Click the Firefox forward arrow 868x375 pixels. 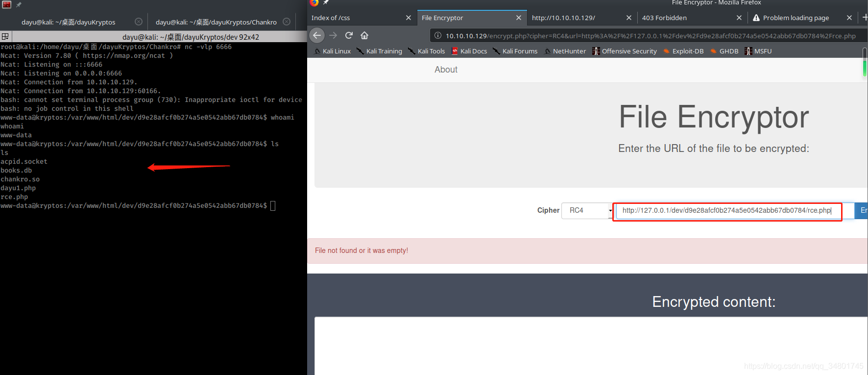[333, 35]
